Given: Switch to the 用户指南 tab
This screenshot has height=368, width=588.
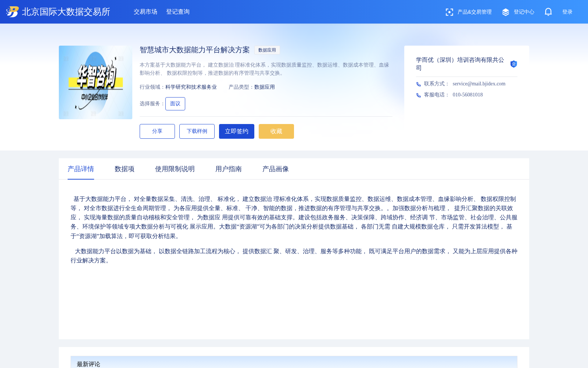Looking at the screenshot, I should pyautogui.click(x=229, y=169).
